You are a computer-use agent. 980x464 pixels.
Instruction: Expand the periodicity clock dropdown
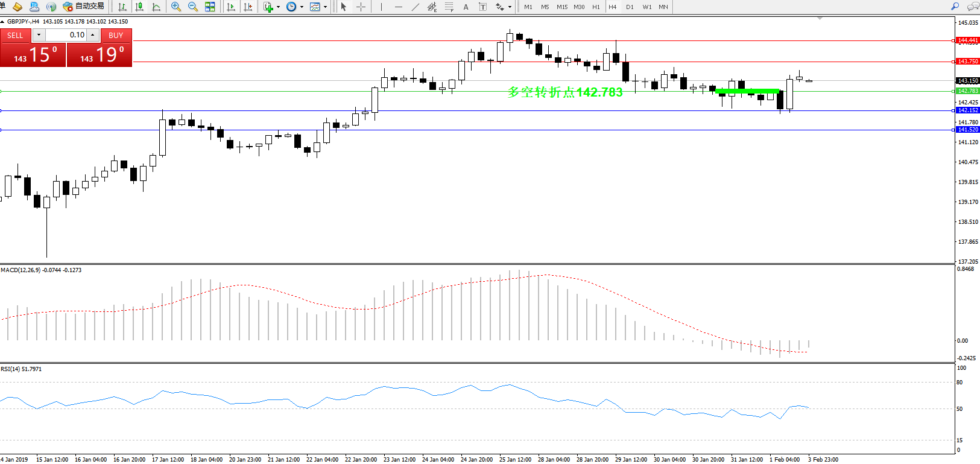click(302, 7)
